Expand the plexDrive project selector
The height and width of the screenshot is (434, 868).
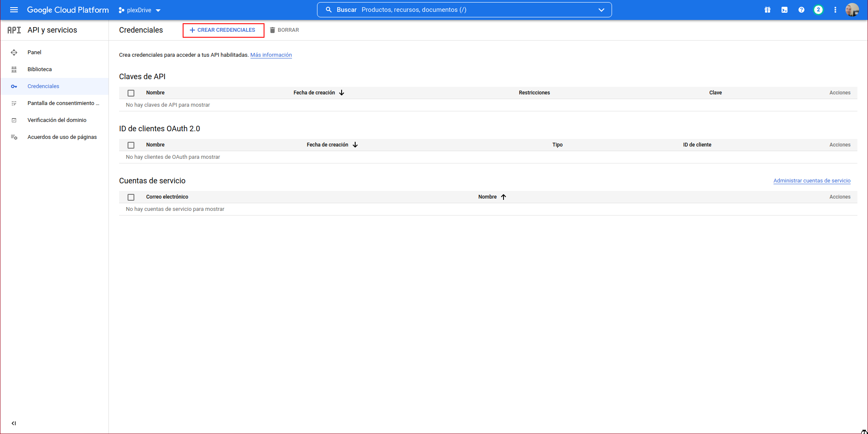(x=139, y=10)
